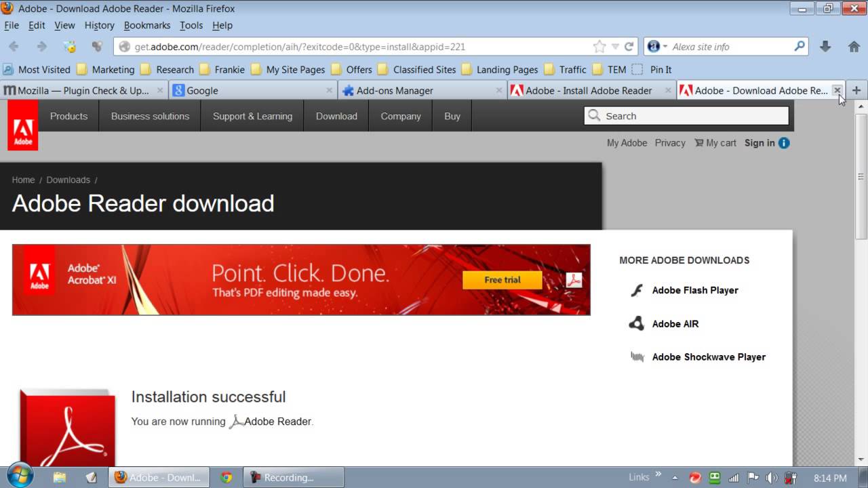Open the search engine selector dropdown

[656, 47]
